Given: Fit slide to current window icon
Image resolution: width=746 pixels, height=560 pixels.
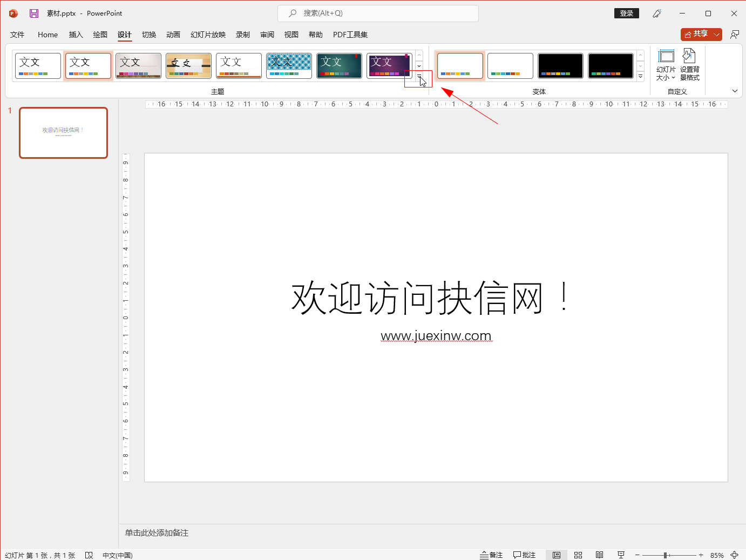Looking at the screenshot, I should click(x=735, y=555).
